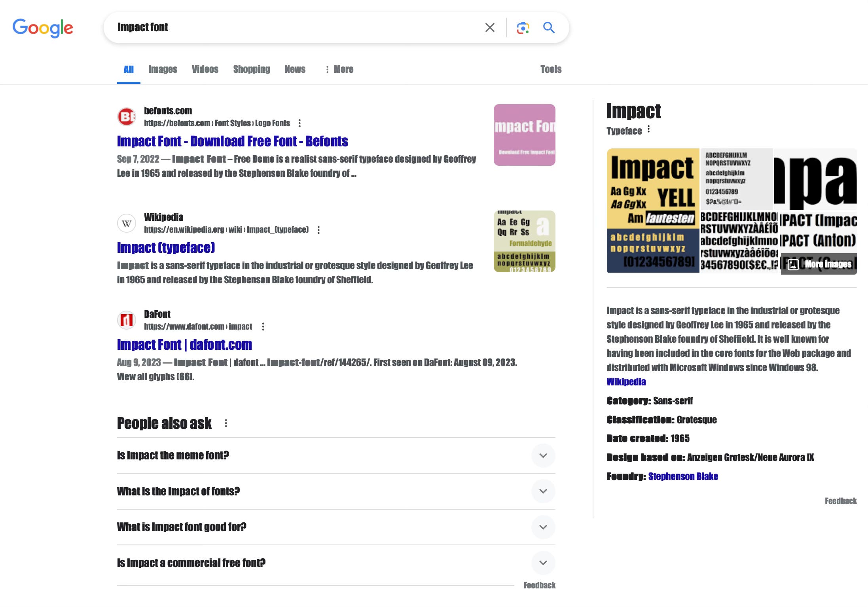Viewport: 868px width, 607px height.
Task: Open 'Impact Font - Download Free Font - Befonts' link
Action: click(233, 141)
